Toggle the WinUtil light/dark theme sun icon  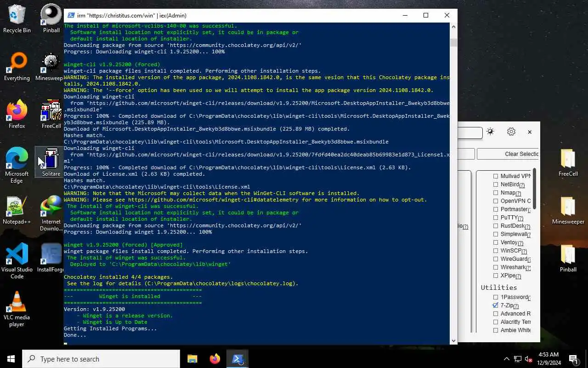point(490,132)
